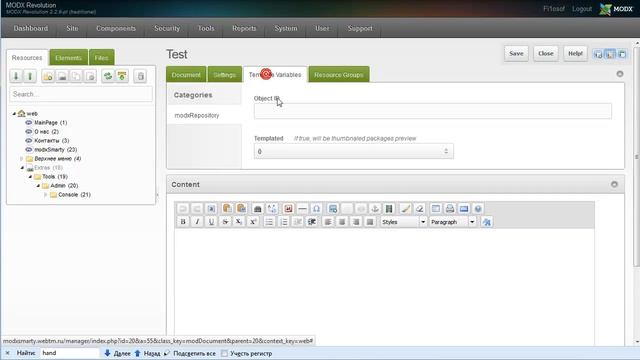The width and height of the screenshot is (640, 360).
Task: Center-align text in the editor
Action: 342,222
